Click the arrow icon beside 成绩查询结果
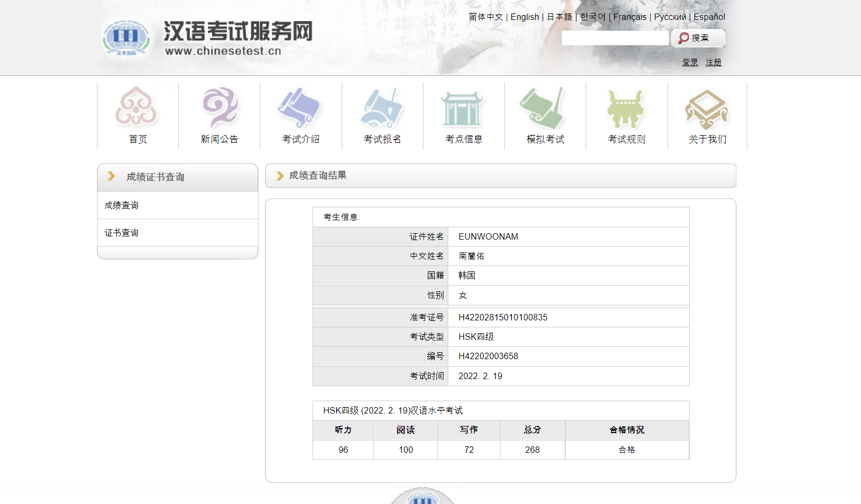Image resolution: width=861 pixels, height=504 pixels. [280, 176]
